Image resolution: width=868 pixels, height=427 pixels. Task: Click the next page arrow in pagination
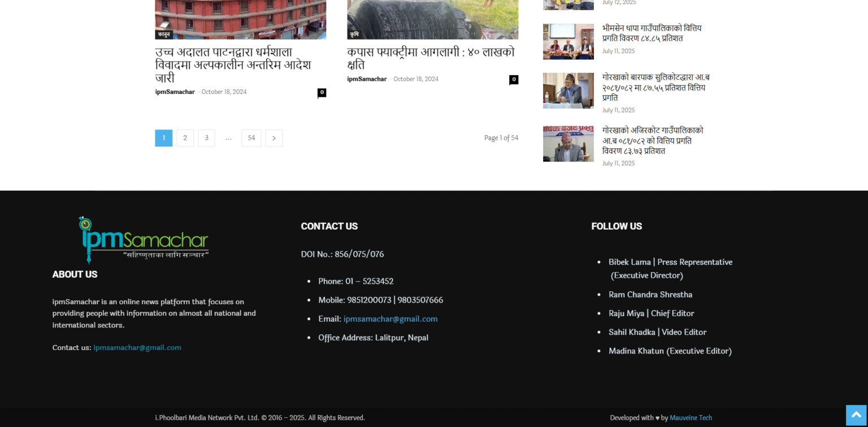[x=274, y=138]
